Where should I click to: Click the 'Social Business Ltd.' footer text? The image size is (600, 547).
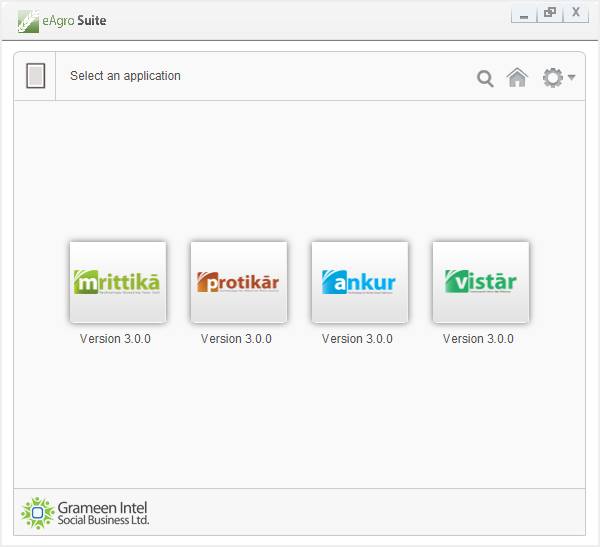click(x=103, y=520)
